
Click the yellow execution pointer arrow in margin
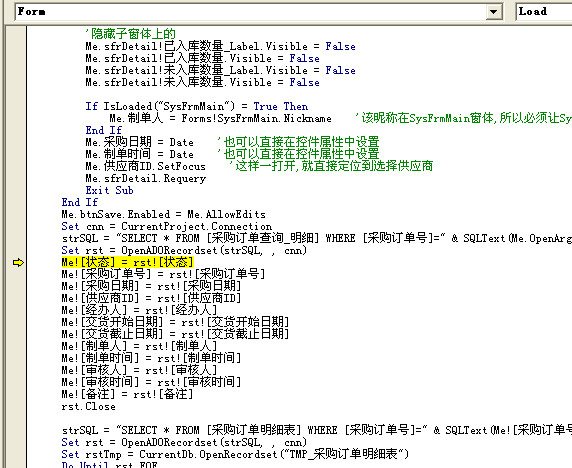coord(18,263)
